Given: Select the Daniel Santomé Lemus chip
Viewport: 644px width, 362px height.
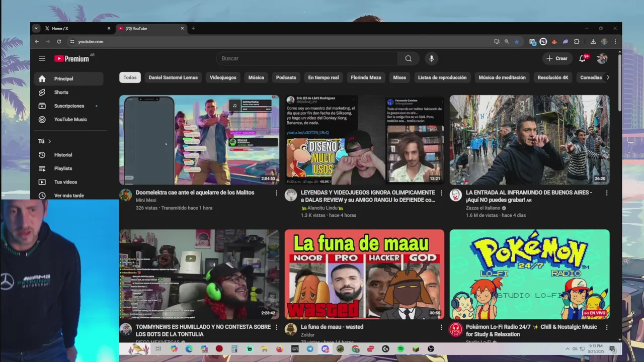Looking at the screenshot, I should pyautogui.click(x=173, y=77).
